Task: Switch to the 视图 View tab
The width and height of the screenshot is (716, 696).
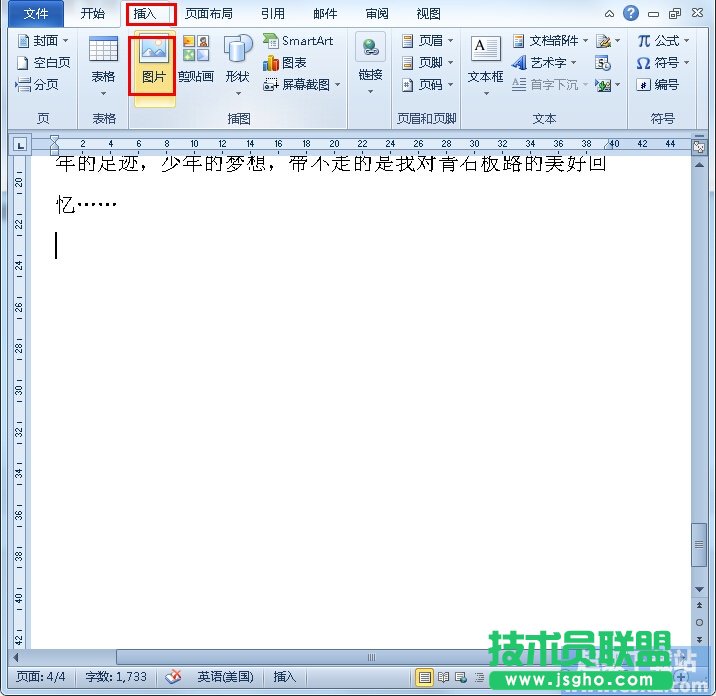Action: pos(428,14)
